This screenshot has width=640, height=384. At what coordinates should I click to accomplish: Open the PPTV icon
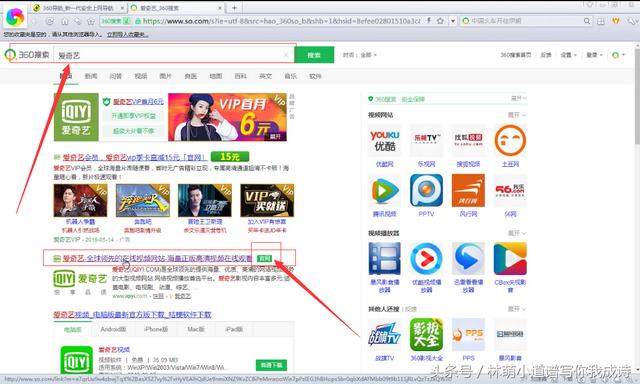pyautogui.click(x=426, y=191)
